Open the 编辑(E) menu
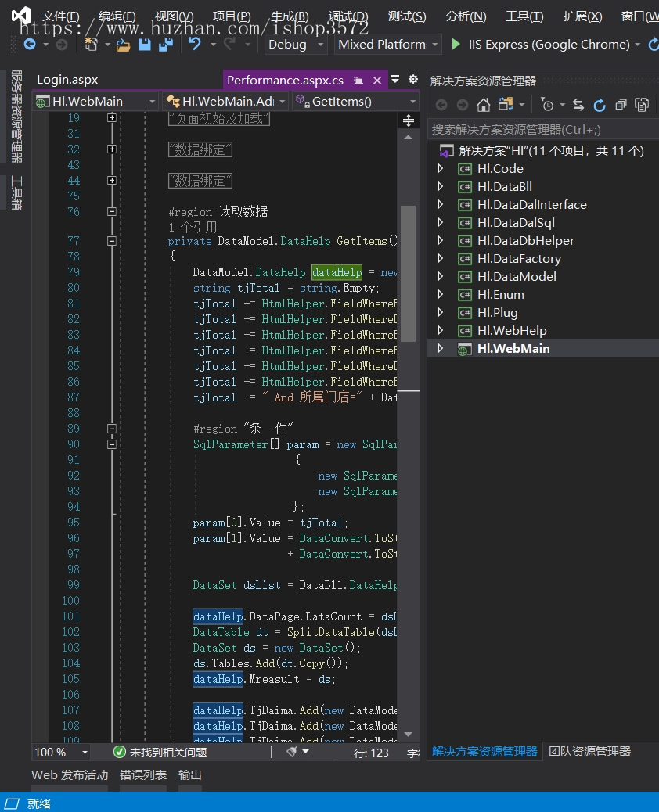The image size is (659, 812). pyautogui.click(x=117, y=16)
